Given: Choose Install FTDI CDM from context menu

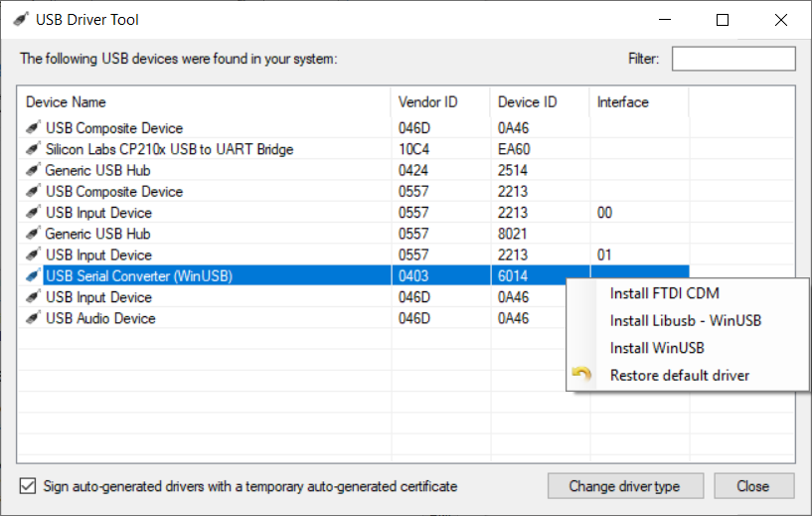Looking at the screenshot, I should pyautogui.click(x=664, y=293).
